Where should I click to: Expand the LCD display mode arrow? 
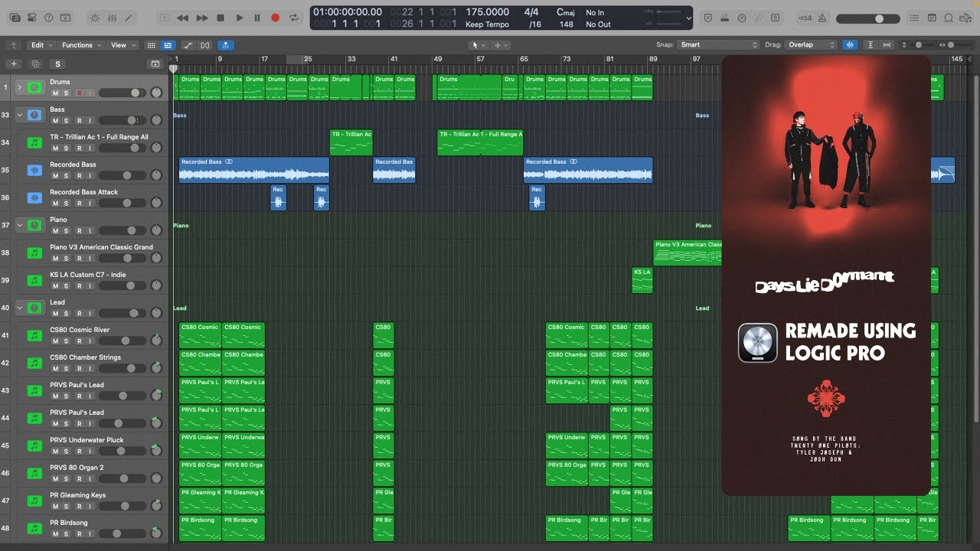688,18
